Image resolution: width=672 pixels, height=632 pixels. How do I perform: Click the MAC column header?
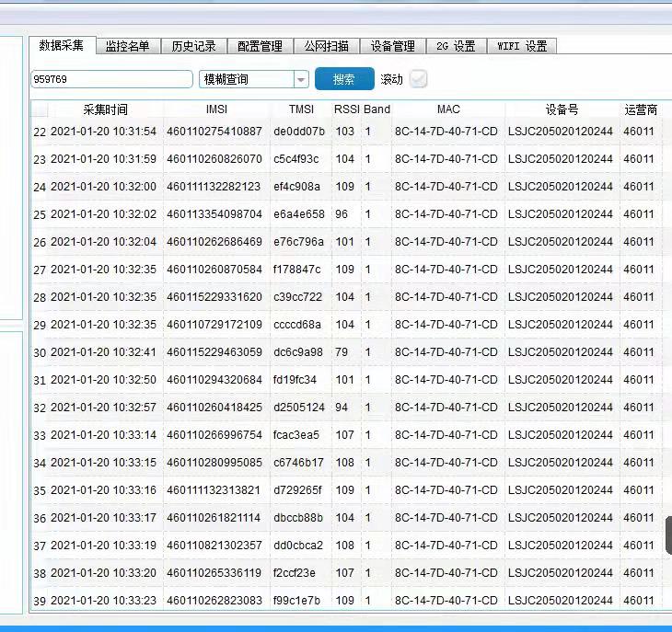[447, 109]
